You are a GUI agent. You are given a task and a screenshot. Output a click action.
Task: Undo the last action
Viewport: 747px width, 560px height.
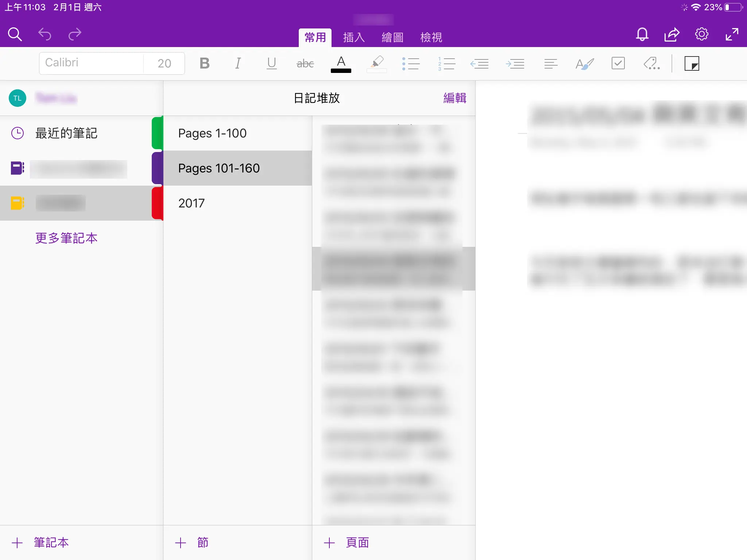[45, 34]
